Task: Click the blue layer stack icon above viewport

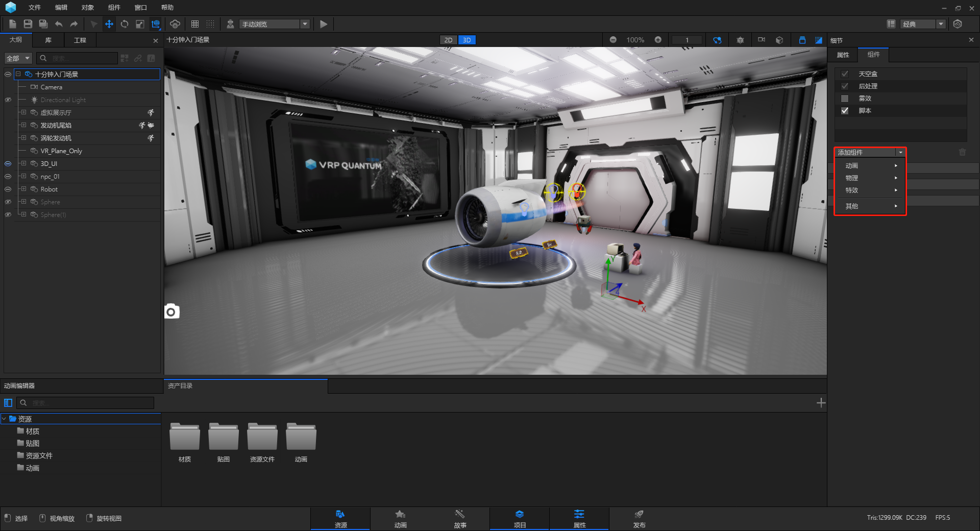Action: [x=802, y=40]
